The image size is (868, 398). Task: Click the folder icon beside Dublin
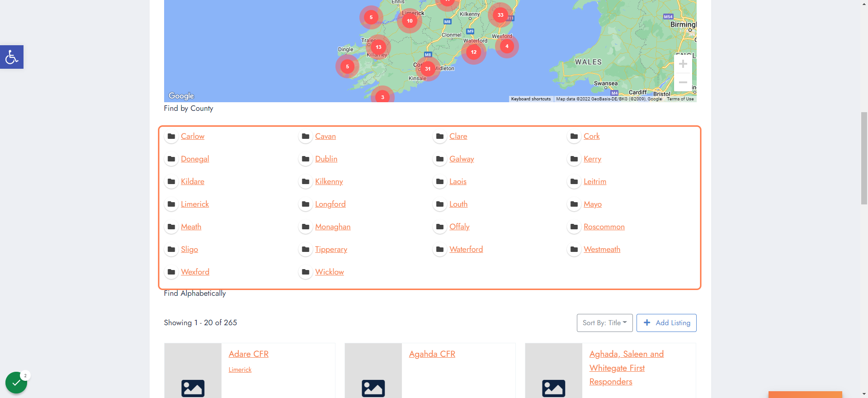pos(306,159)
